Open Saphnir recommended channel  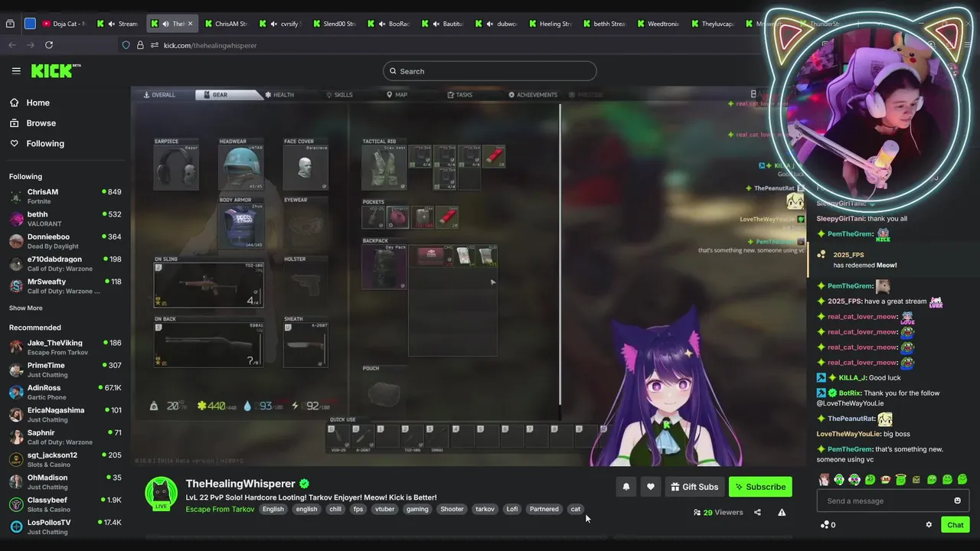point(65,437)
